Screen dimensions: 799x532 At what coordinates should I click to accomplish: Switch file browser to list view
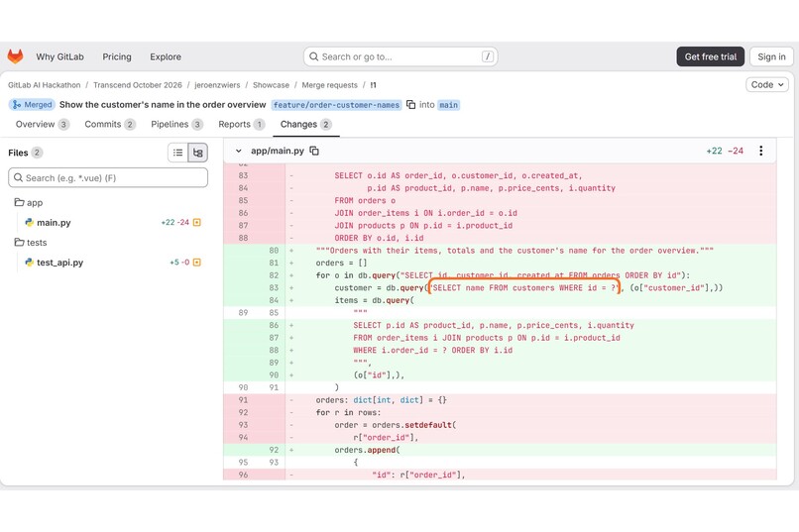[177, 153]
